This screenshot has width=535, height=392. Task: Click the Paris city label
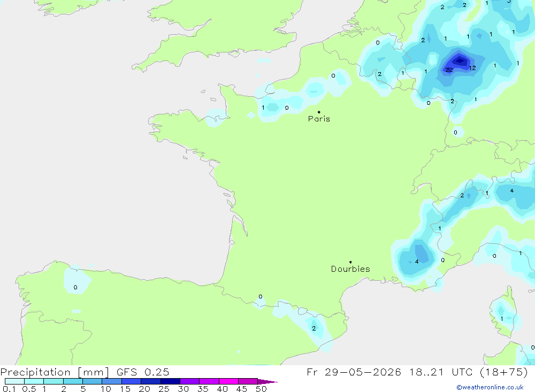point(319,119)
